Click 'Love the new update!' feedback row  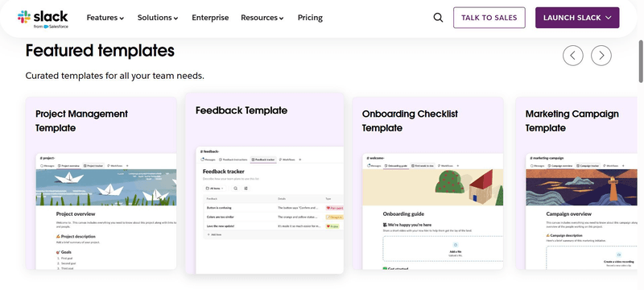point(274,226)
